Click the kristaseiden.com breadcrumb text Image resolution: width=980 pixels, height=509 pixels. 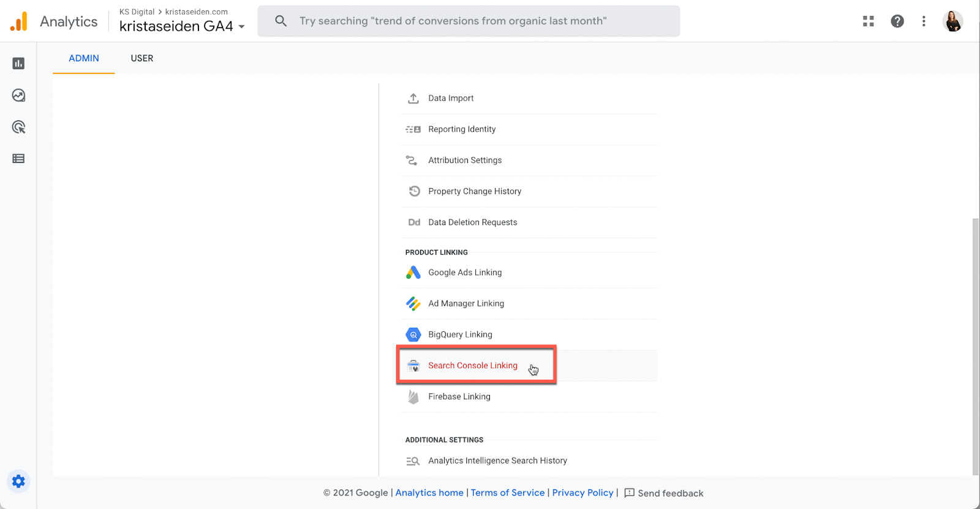tap(197, 12)
